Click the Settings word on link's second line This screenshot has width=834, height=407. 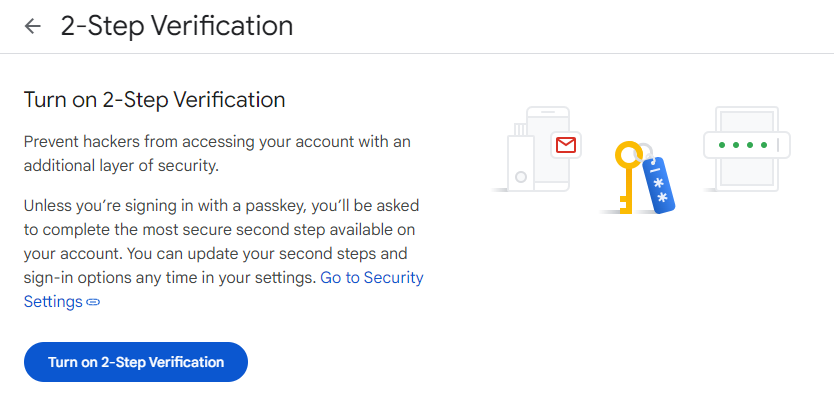53,302
